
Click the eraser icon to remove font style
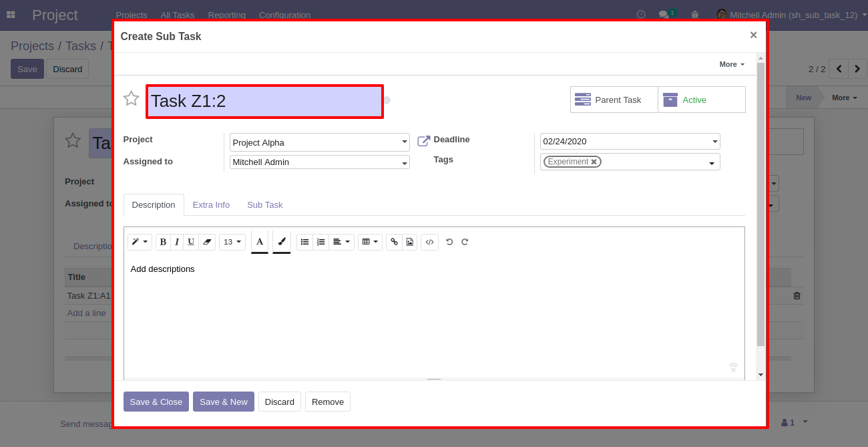click(x=207, y=242)
